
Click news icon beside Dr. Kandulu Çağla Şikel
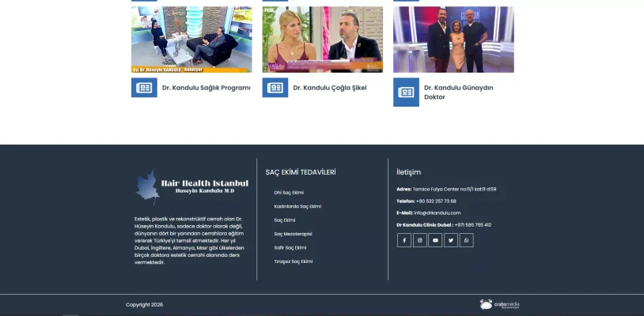(x=275, y=88)
